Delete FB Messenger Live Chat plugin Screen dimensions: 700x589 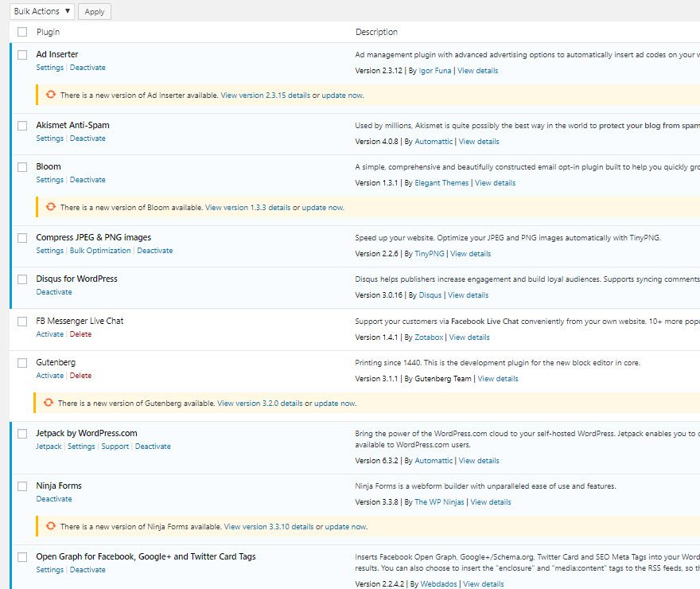click(80, 334)
